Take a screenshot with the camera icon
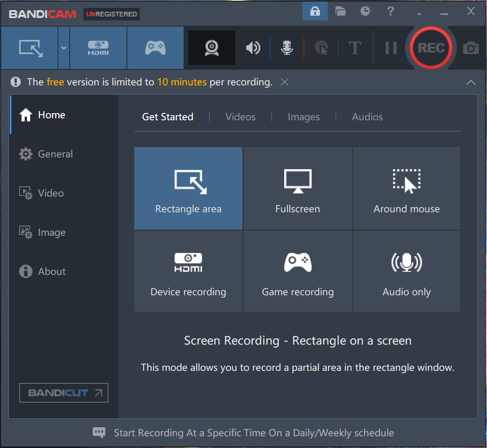Viewport: 487px width, 448px height. (x=471, y=48)
